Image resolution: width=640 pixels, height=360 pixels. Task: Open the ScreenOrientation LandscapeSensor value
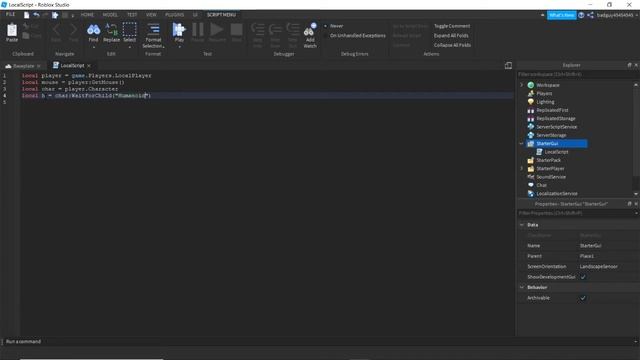[x=598, y=267]
